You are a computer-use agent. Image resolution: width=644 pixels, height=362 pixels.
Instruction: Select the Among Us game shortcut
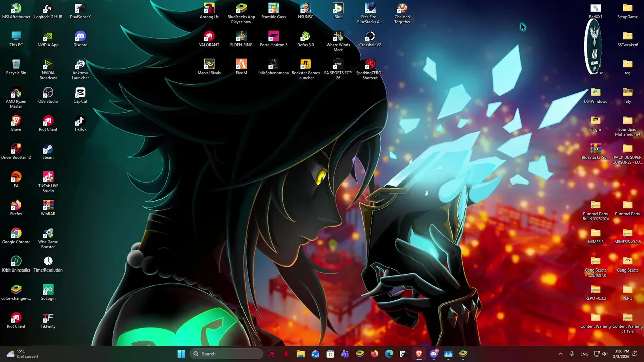(x=209, y=11)
